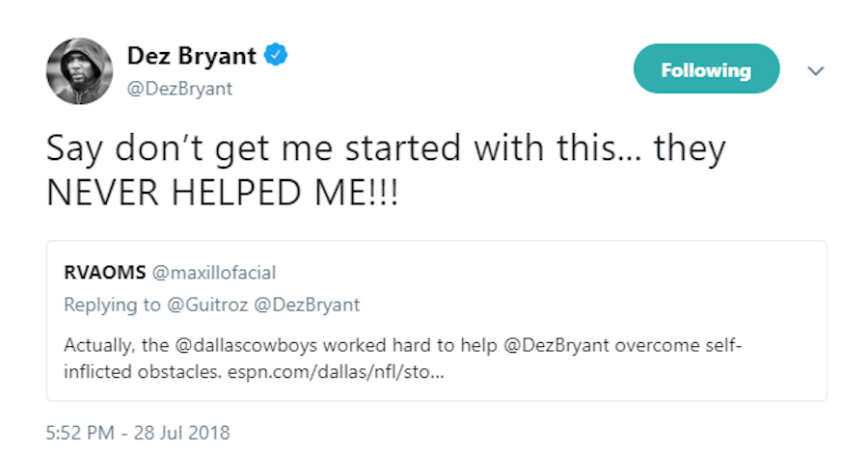Expand the tweet options chevron menu

[x=816, y=71]
